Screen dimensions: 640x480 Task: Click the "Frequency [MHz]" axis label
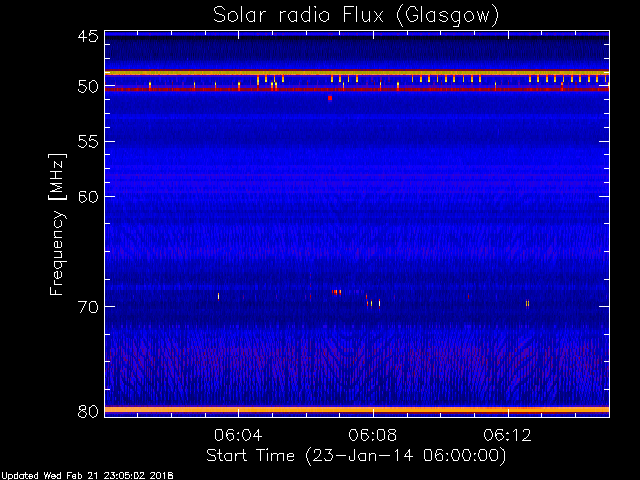[57, 224]
